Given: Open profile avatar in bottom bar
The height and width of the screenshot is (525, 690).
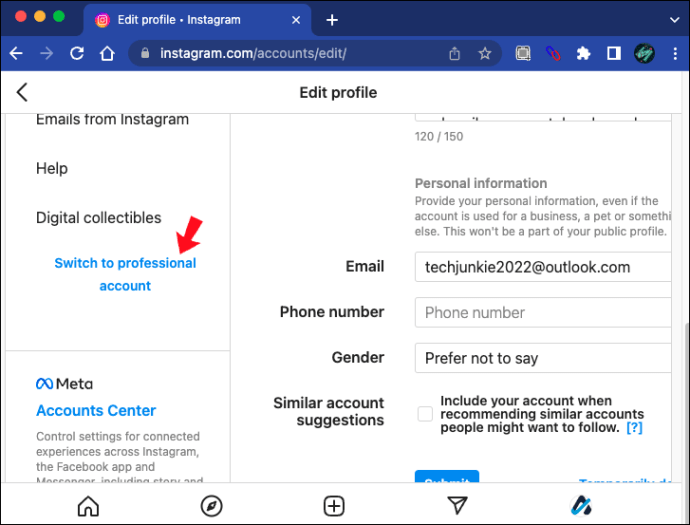Looking at the screenshot, I should 581,505.
